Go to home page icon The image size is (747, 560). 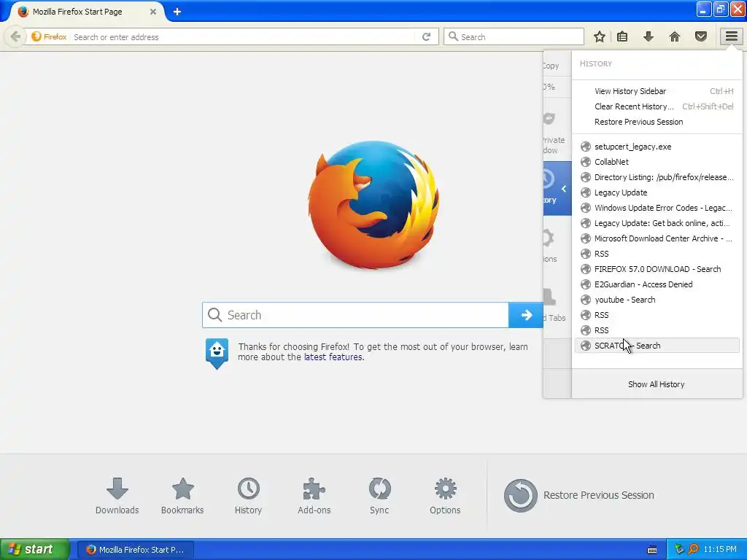click(x=675, y=36)
